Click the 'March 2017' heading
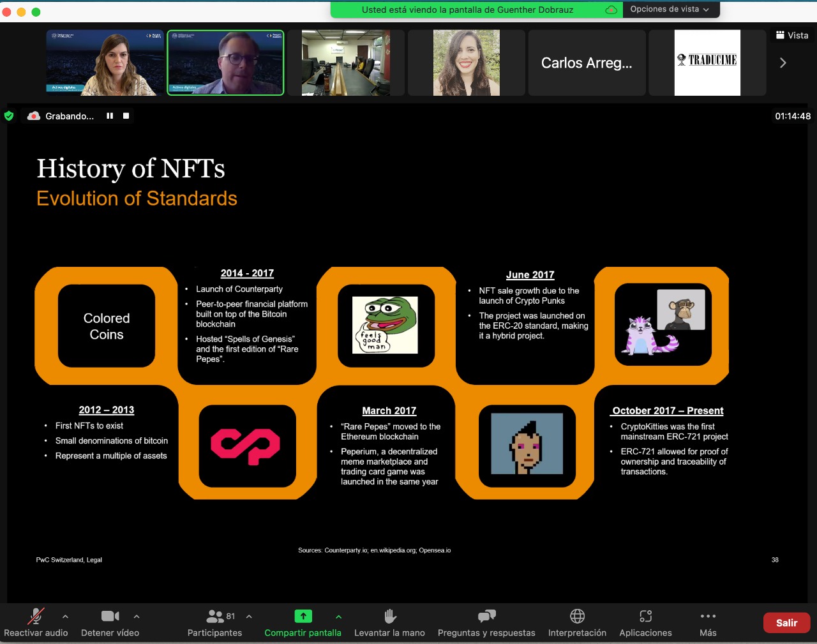Image resolution: width=817 pixels, height=644 pixels. (x=389, y=411)
